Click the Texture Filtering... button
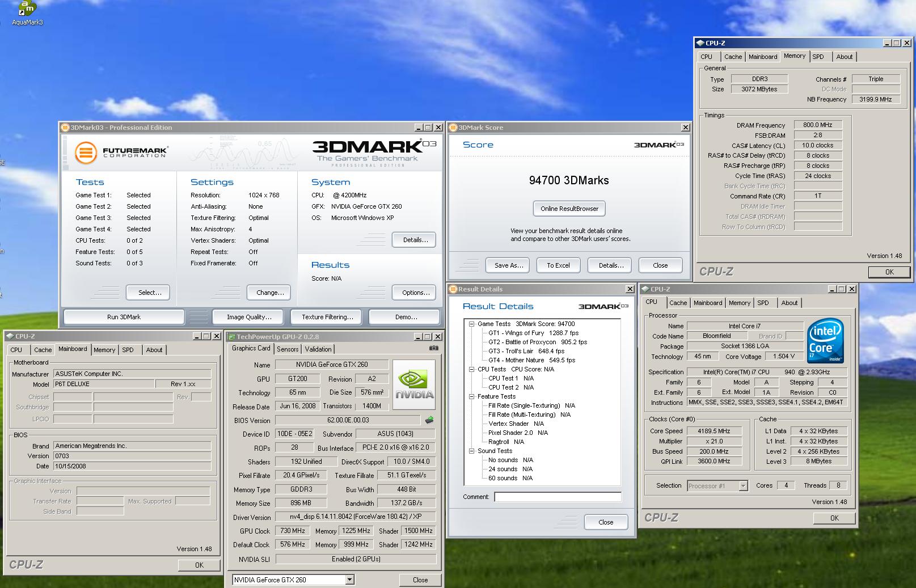This screenshot has width=916, height=588. [x=327, y=317]
